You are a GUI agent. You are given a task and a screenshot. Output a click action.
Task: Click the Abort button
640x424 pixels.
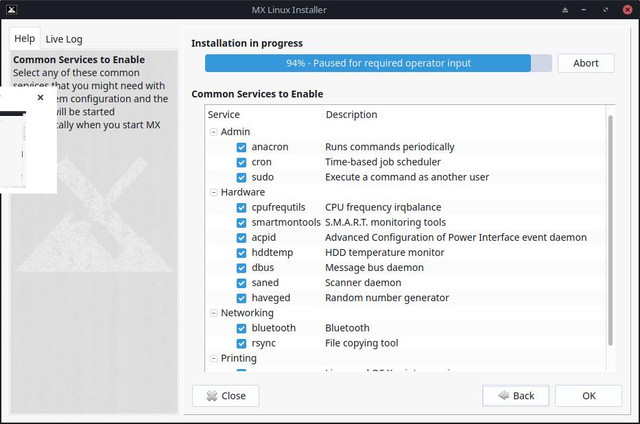(586, 63)
